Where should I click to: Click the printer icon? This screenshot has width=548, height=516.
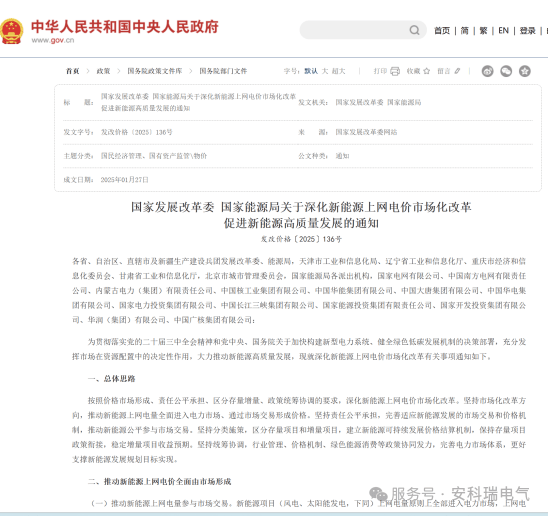coord(395,71)
